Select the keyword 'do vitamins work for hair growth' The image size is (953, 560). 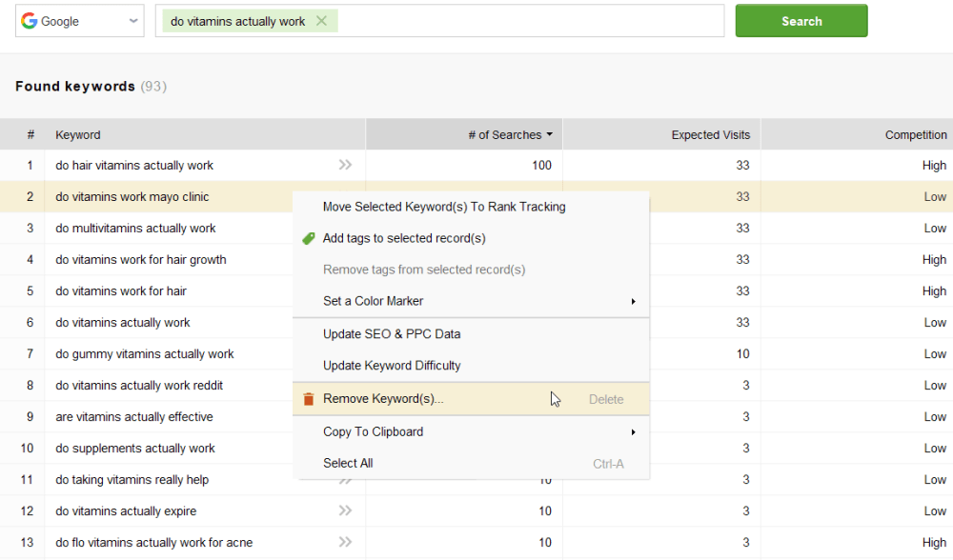click(140, 260)
